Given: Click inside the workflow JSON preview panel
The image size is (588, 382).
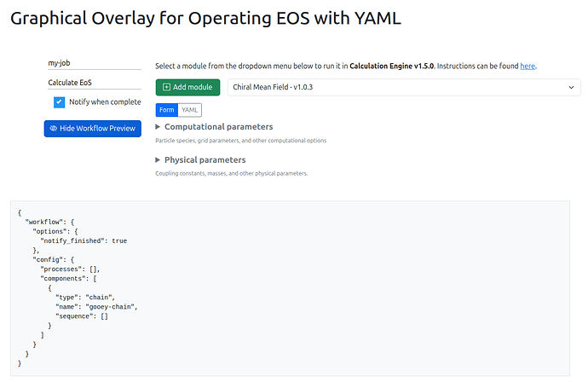Looking at the screenshot, I should [x=290, y=288].
